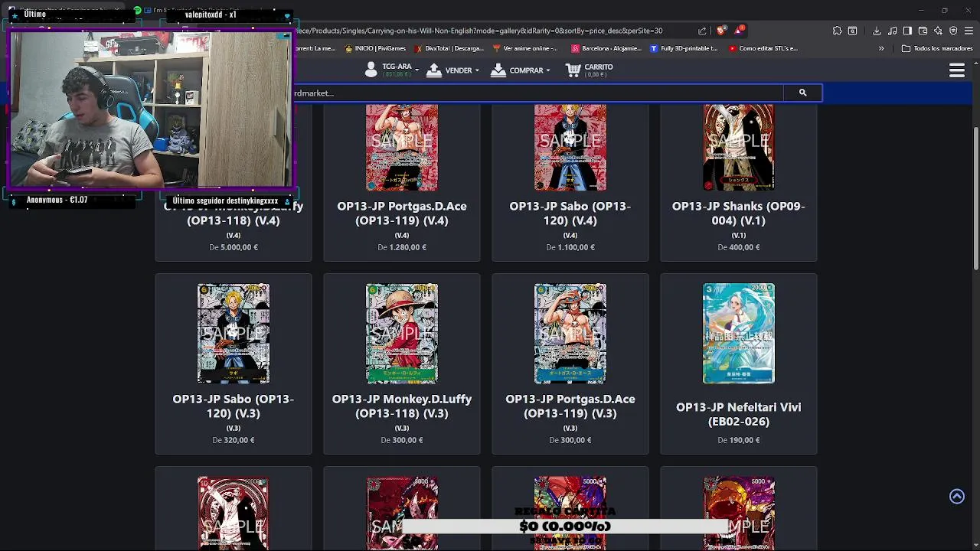Open the browser downloads icon
Screen dimensions: 980x551
click(877, 31)
